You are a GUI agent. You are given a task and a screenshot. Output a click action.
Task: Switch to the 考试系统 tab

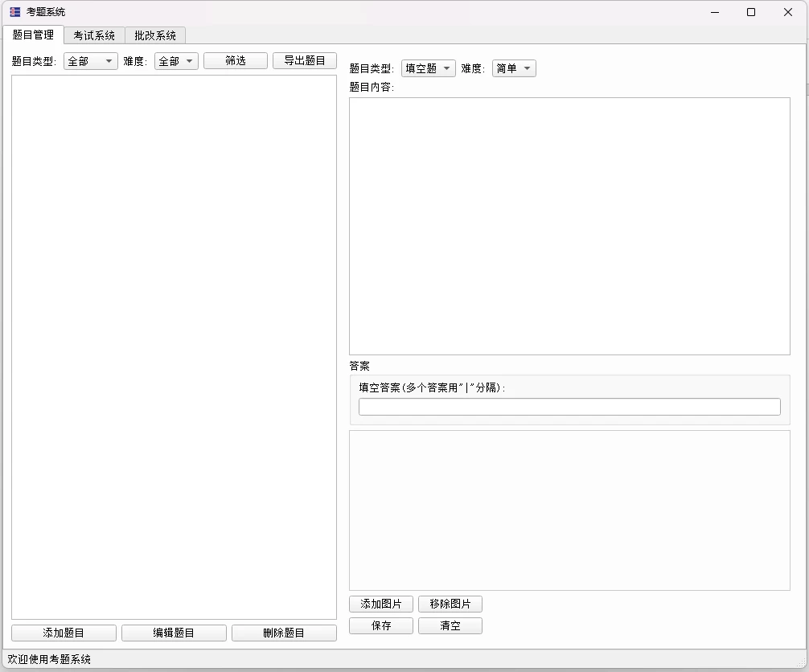(94, 35)
